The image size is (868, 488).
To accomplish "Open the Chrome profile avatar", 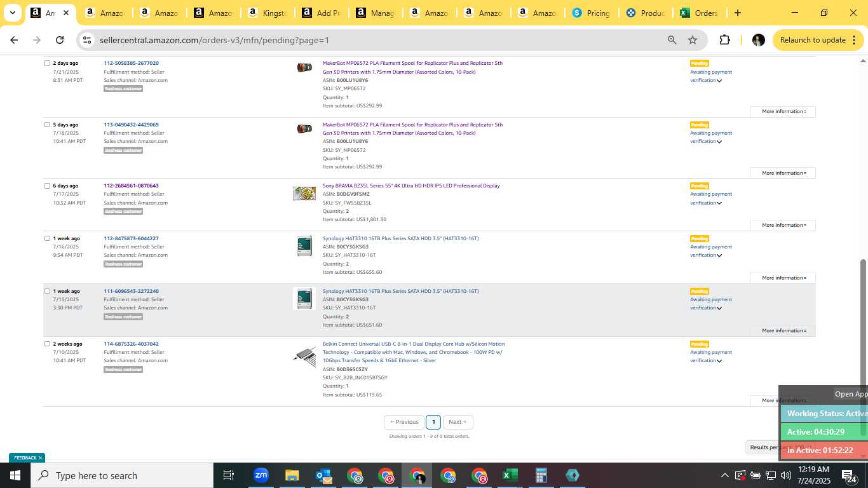I will click(758, 40).
